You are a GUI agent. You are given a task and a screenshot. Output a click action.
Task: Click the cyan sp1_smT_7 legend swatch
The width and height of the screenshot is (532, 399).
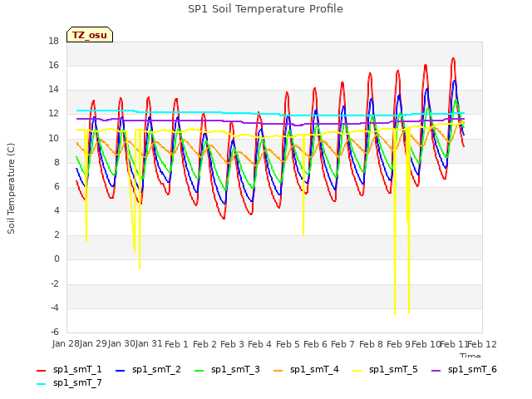(x=41, y=384)
